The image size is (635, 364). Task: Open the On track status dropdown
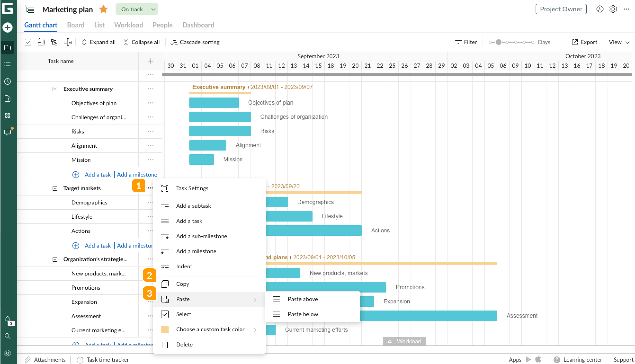137,9
